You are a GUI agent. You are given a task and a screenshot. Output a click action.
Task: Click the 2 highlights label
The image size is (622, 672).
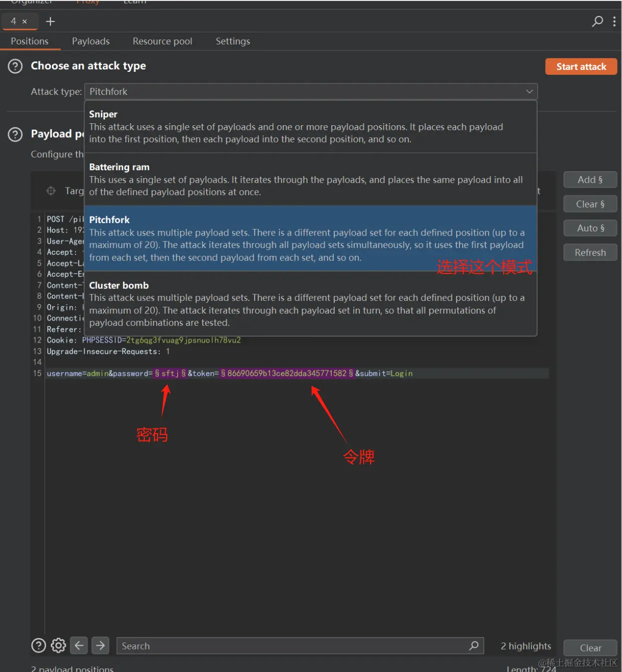click(526, 646)
